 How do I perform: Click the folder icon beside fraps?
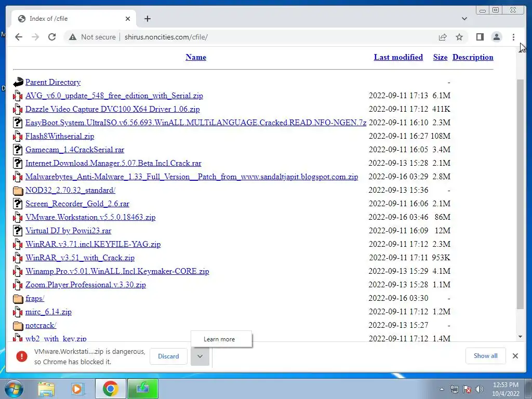click(18, 299)
